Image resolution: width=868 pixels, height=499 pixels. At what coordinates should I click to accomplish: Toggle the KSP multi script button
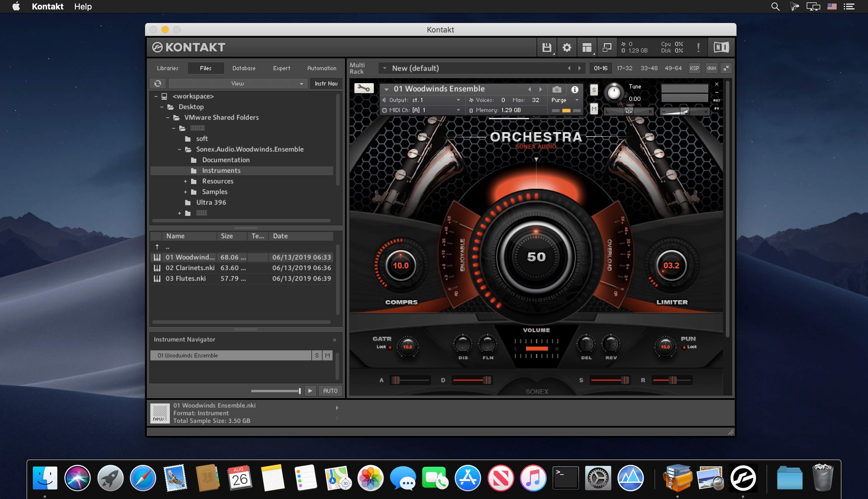point(694,68)
